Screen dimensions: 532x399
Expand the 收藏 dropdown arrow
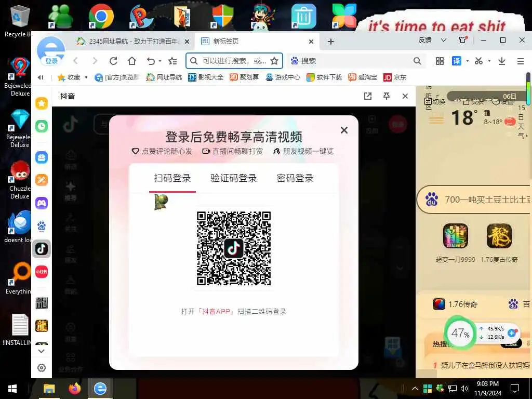click(86, 77)
